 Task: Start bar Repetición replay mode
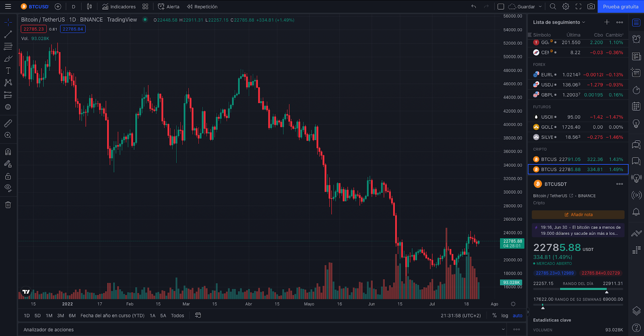202,6
